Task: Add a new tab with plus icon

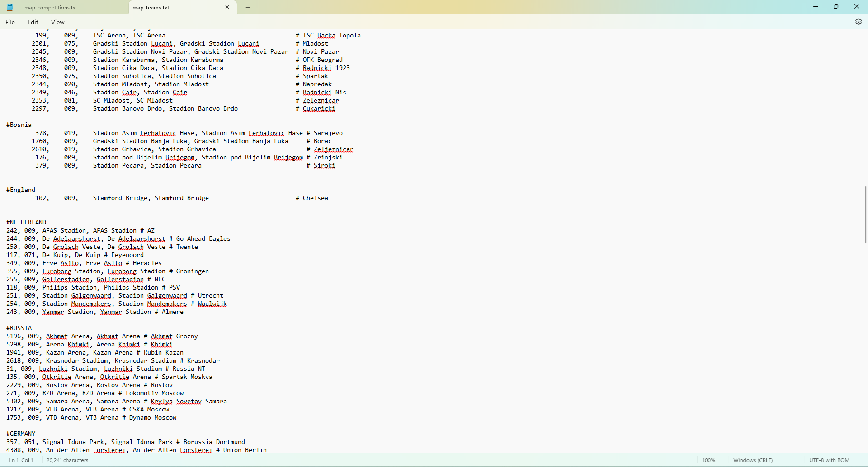Action: tap(248, 8)
